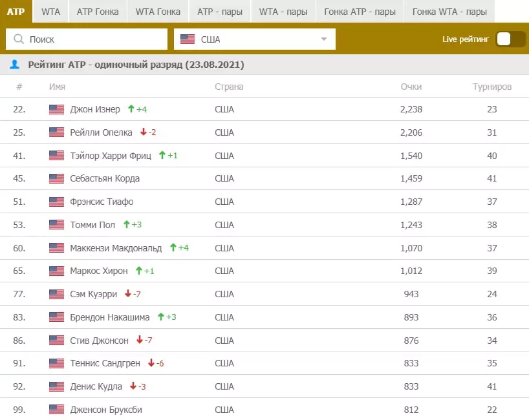
Task: Open the Гонка WTA - пары tab
Action: pyautogui.click(x=449, y=12)
